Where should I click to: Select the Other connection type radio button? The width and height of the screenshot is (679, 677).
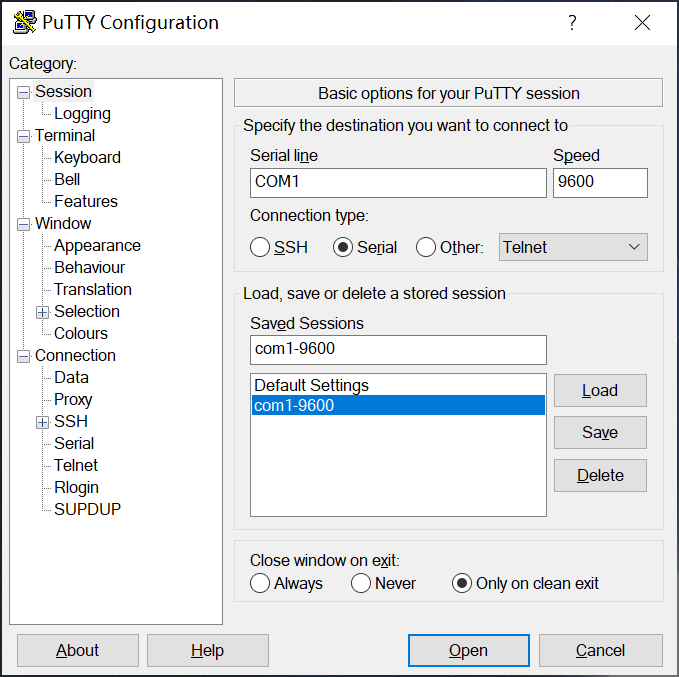(x=426, y=247)
